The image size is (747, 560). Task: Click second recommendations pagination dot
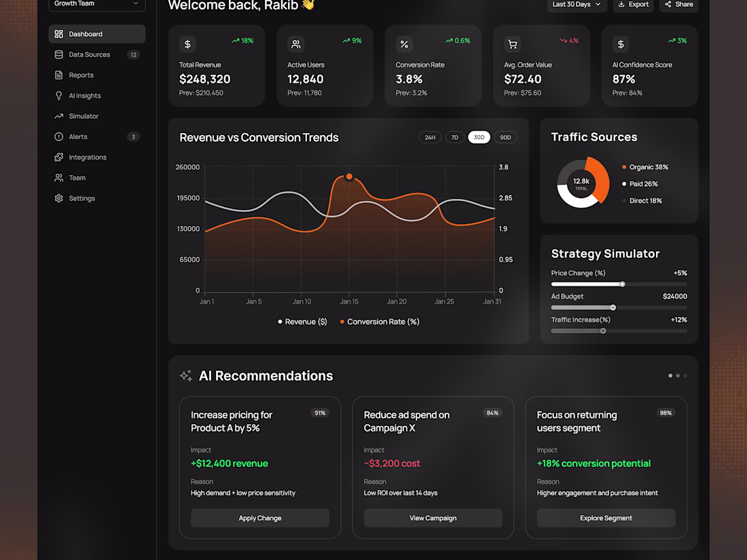tap(678, 376)
